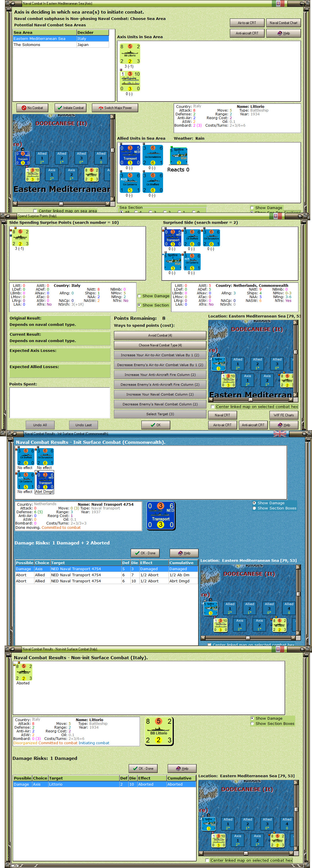Click vertical scrollbar thumb on Commonwealth results map
This screenshot has height=868, width=312.
(x=298, y=594)
